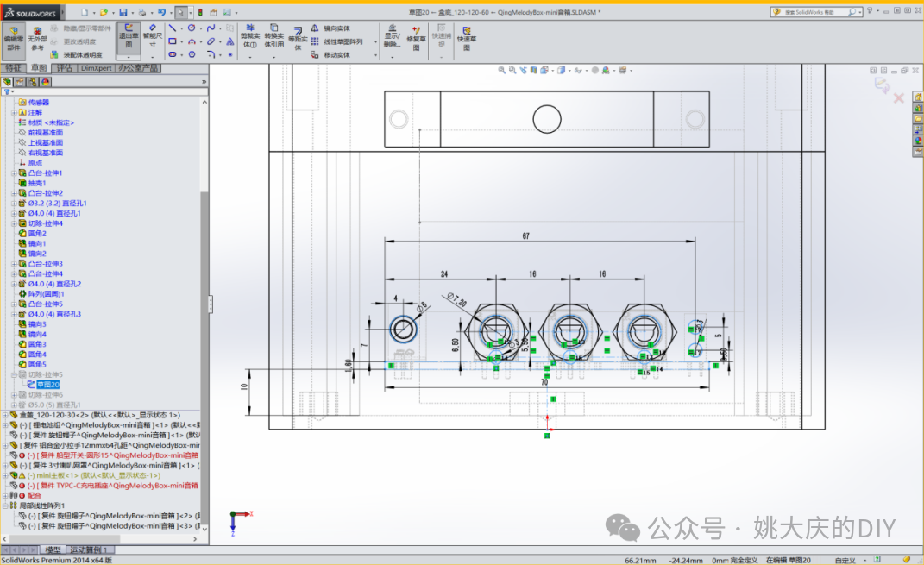Screen dimensions: 924x565
Task: Pick the Line sketch tool
Action: (x=173, y=28)
